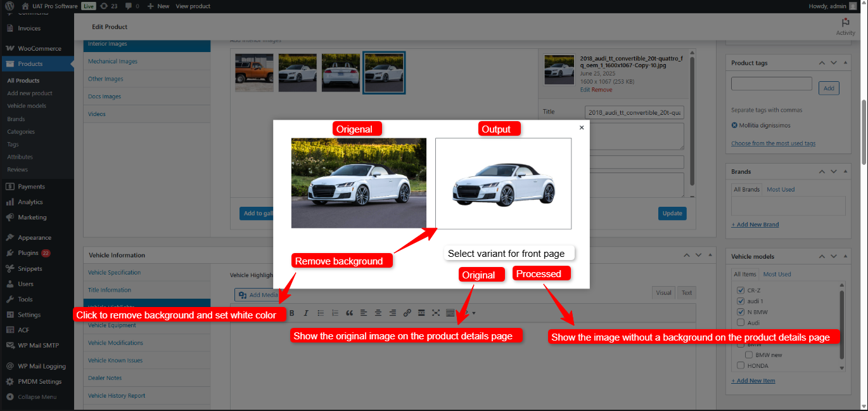Click Add New Brand link
The height and width of the screenshot is (411, 868).
[755, 225]
